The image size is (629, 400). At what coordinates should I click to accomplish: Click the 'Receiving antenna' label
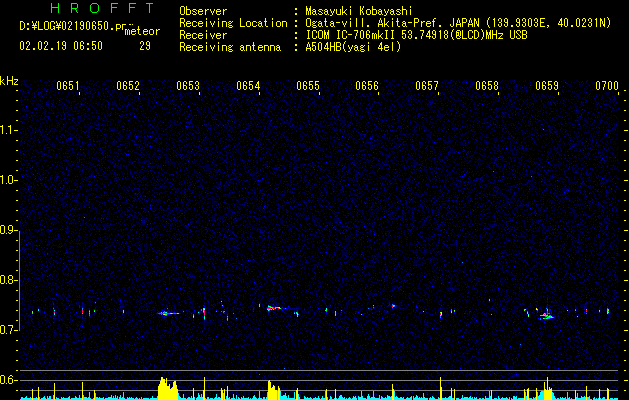230,47
